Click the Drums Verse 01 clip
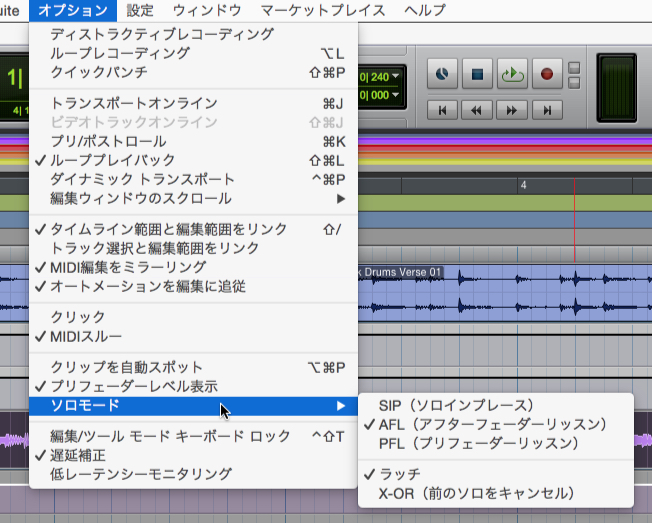The image size is (652, 523). click(505, 293)
